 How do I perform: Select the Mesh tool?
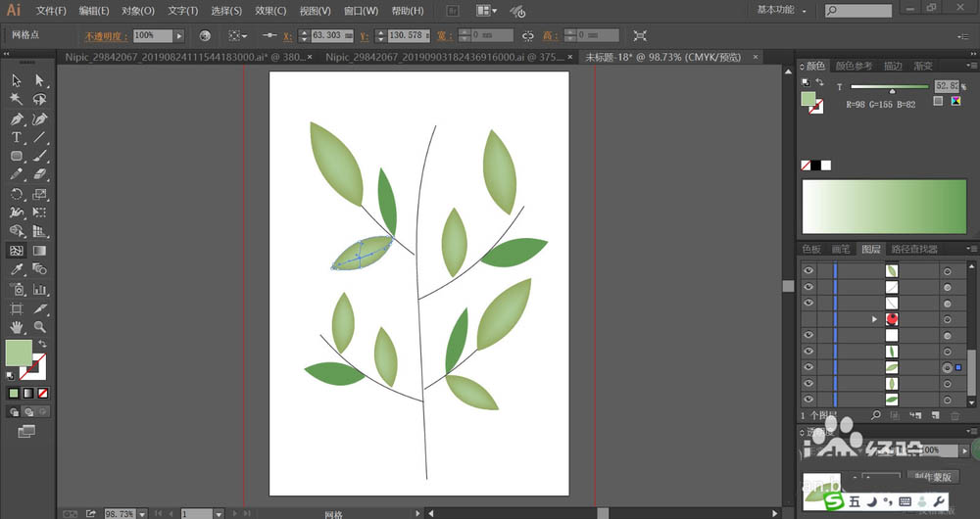17,251
